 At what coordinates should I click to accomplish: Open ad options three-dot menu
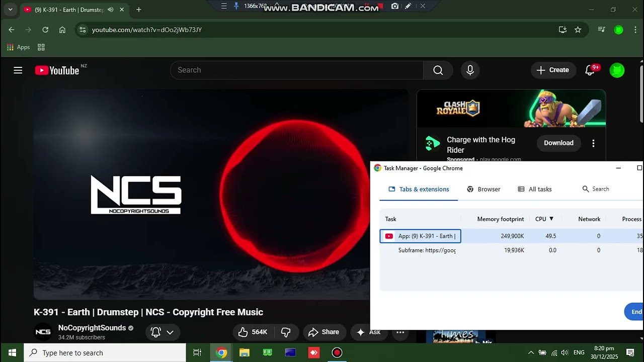pyautogui.click(x=593, y=143)
